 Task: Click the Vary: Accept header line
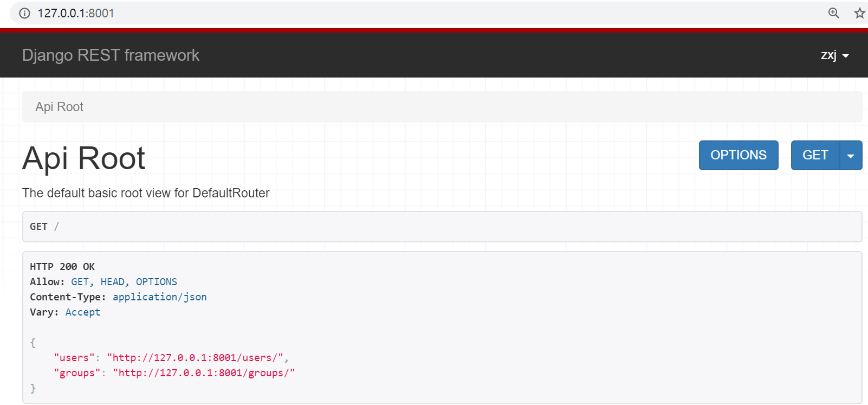click(65, 312)
